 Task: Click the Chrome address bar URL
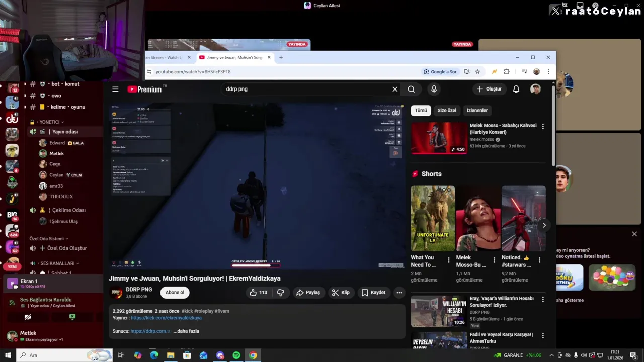coord(193,72)
